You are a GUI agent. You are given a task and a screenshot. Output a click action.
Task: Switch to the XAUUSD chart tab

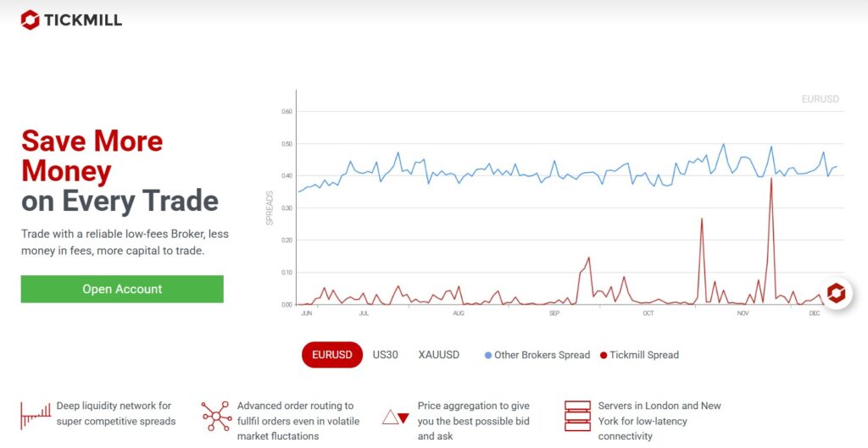pos(439,355)
